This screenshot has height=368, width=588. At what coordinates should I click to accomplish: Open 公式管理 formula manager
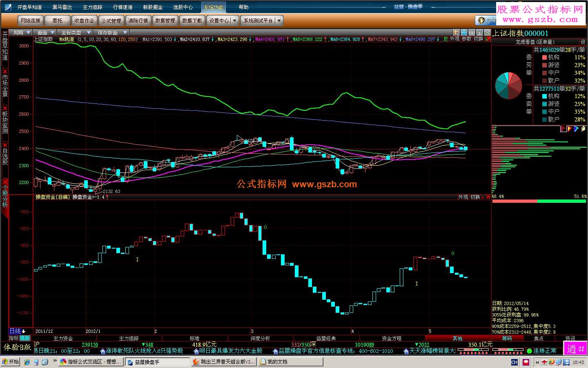111,20
